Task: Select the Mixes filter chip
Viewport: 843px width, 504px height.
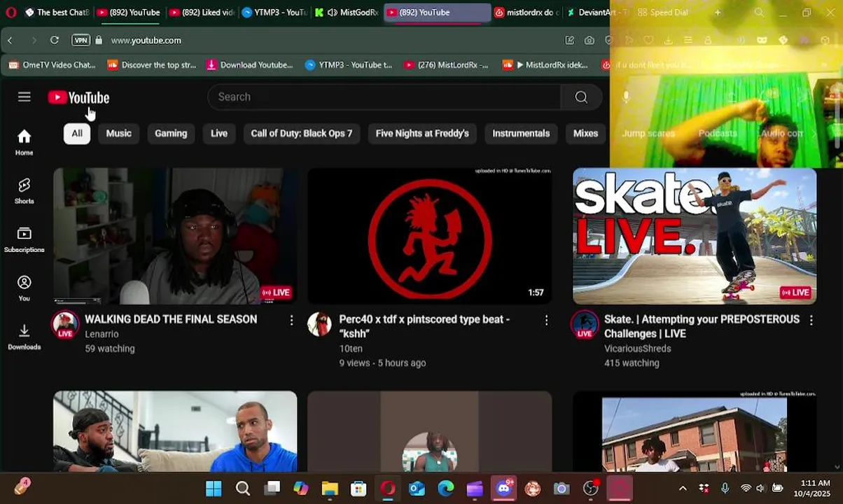Action: (585, 133)
